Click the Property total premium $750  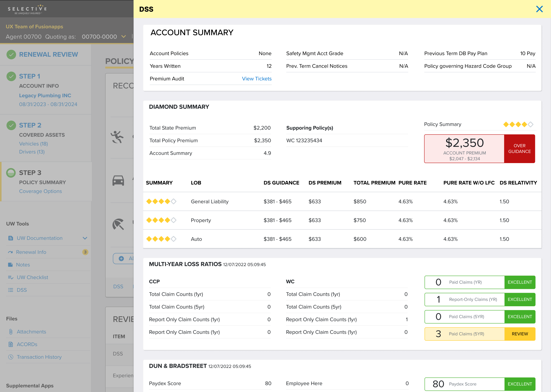(360, 220)
